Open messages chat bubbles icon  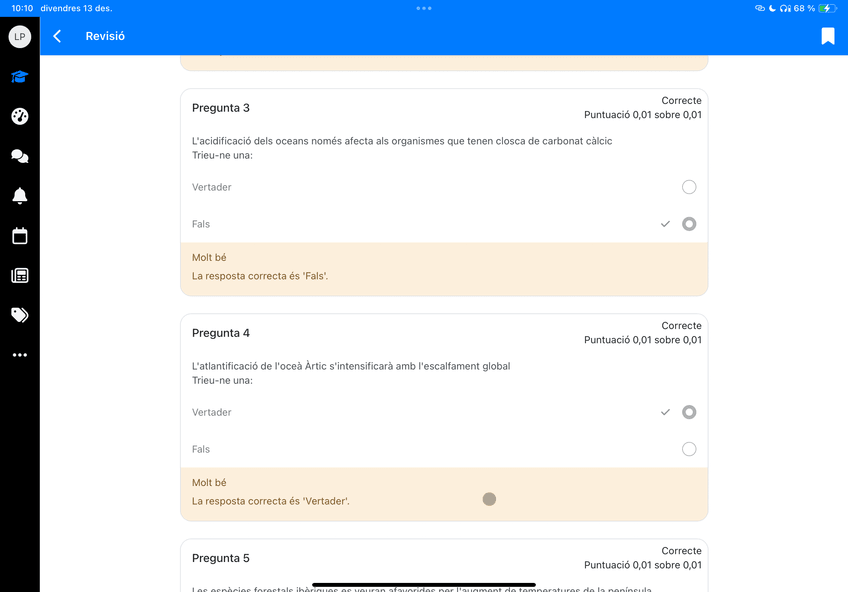coord(19,156)
